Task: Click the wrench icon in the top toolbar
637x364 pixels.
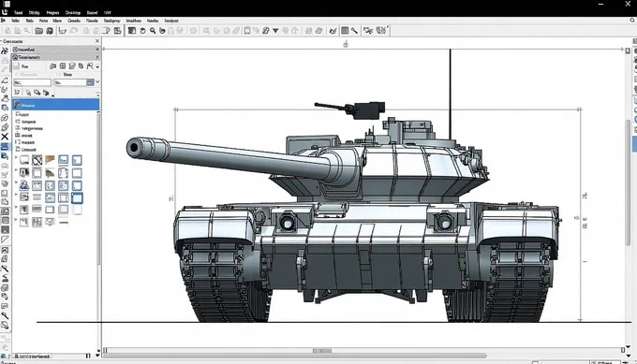Action: coord(354,31)
